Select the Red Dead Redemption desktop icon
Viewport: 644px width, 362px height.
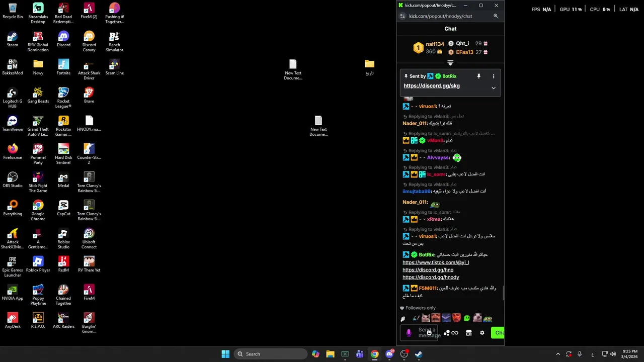coord(63,14)
